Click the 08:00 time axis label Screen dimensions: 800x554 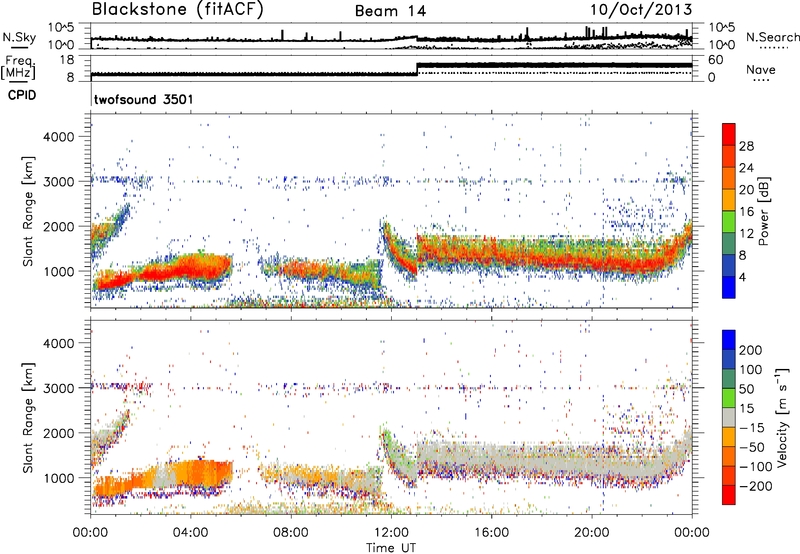pyautogui.click(x=291, y=533)
